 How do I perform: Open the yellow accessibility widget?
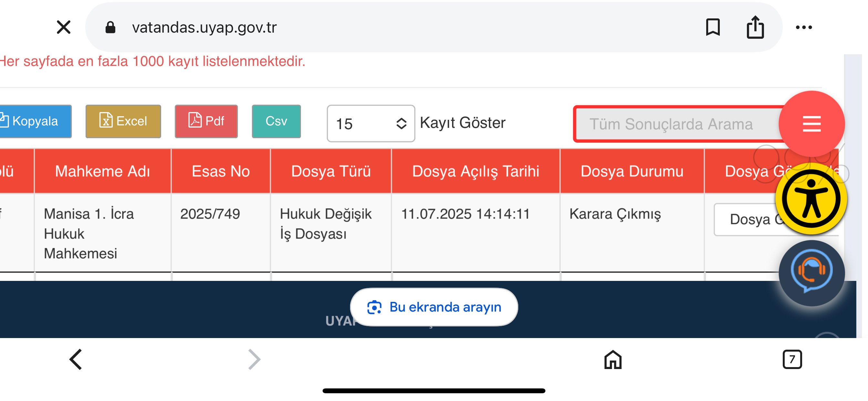click(811, 199)
